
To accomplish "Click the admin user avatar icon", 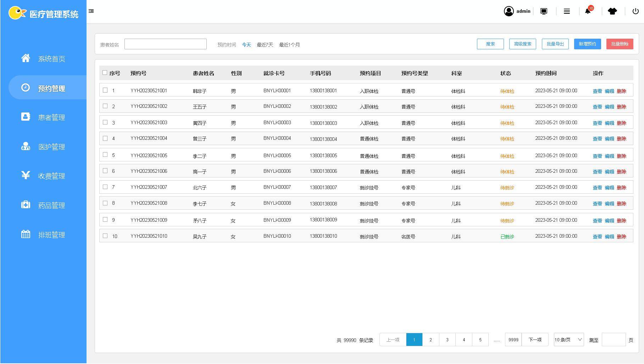I will (509, 11).
